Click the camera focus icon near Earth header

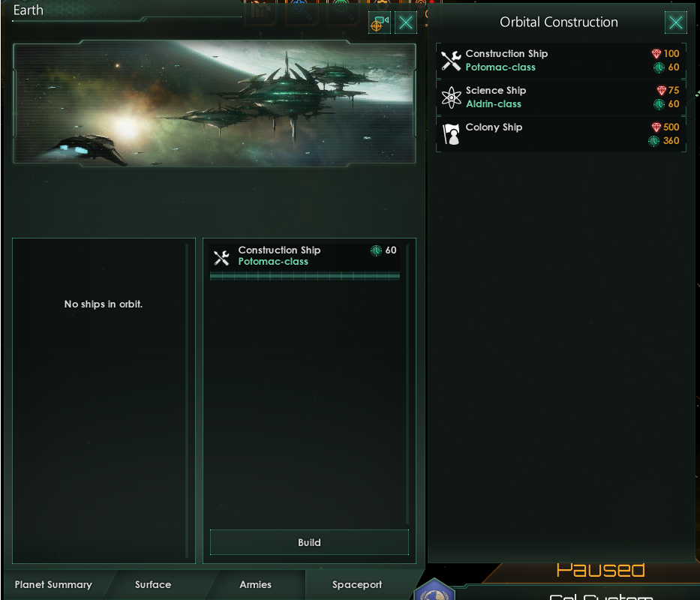pyautogui.click(x=380, y=22)
